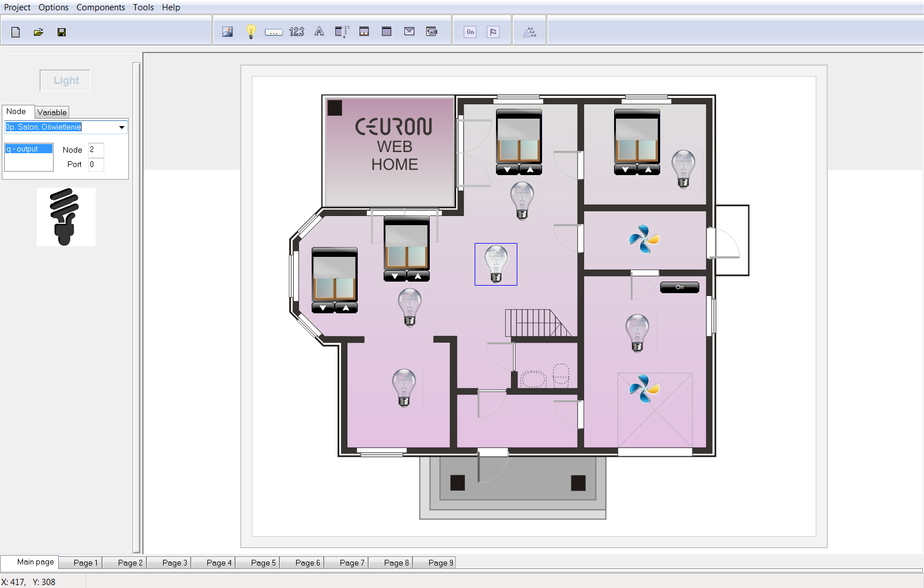The width and height of the screenshot is (924, 588).
Task: Choose the envelope message component
Action: (x=409, y=32)
